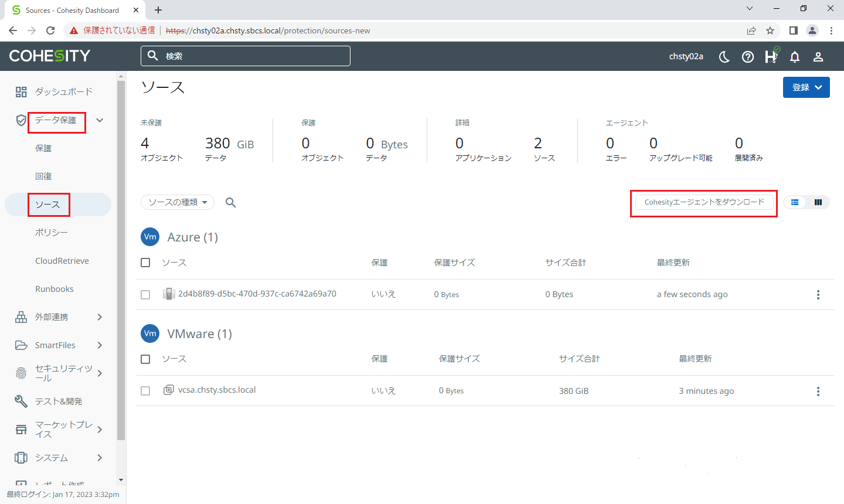Click the 外部連携 hierarchy icon

coord(21,317)
